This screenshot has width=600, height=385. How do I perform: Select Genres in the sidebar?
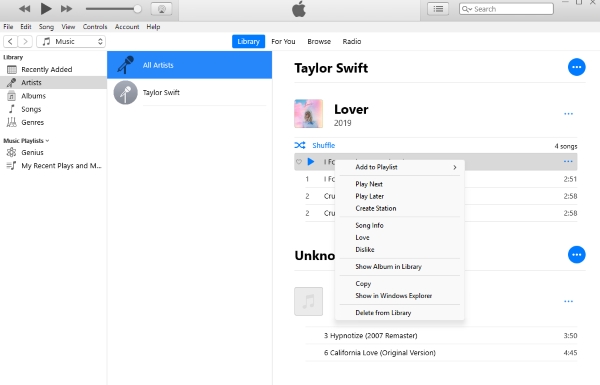click(53, 122)
